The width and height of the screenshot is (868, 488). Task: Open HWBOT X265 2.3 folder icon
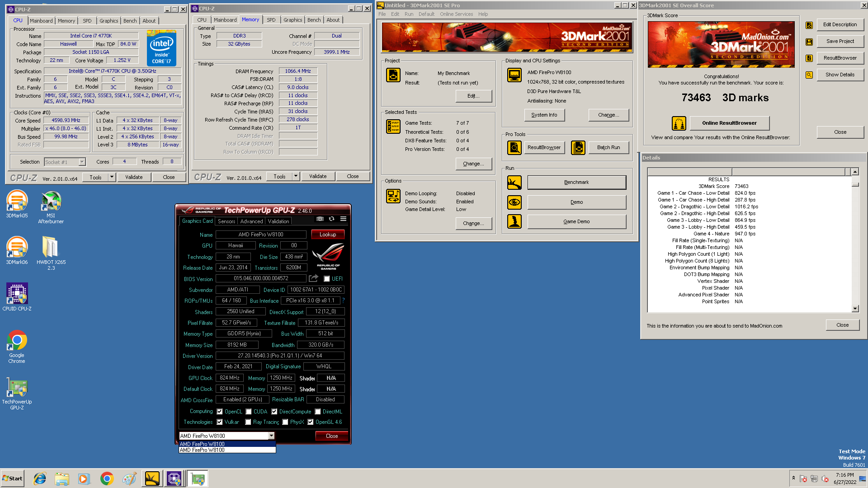coord(51,253)
